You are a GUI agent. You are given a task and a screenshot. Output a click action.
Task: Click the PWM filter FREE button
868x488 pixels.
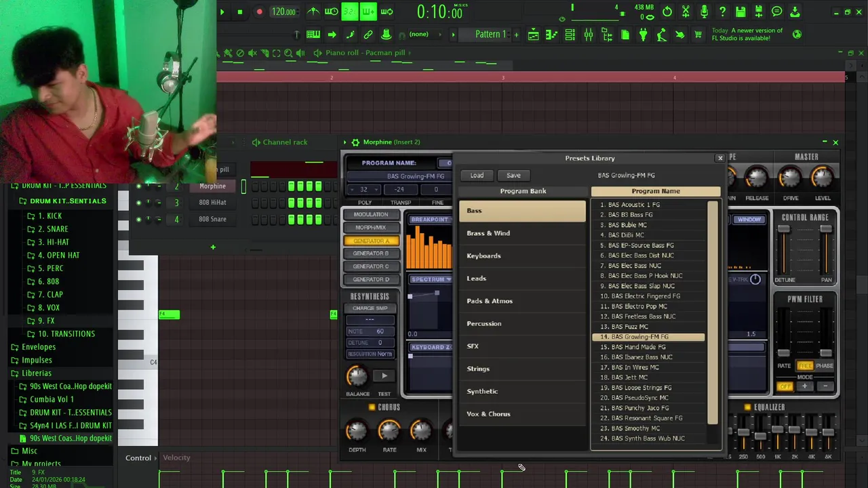(x=804, y=366)
